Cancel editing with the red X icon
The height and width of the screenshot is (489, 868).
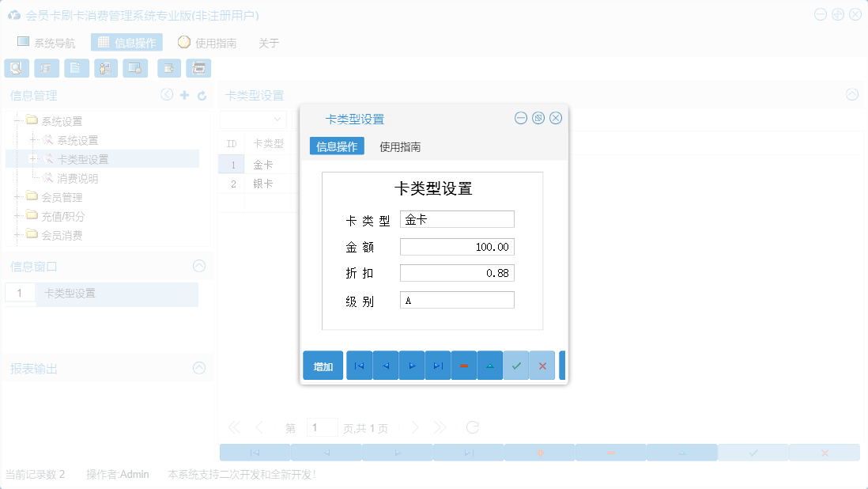coord(541,365)
